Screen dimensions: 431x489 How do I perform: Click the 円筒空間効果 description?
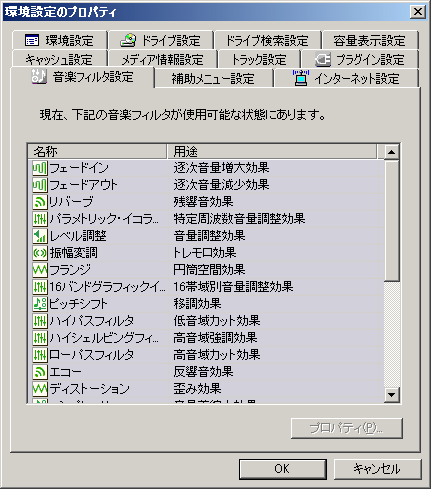pos(209,270)
